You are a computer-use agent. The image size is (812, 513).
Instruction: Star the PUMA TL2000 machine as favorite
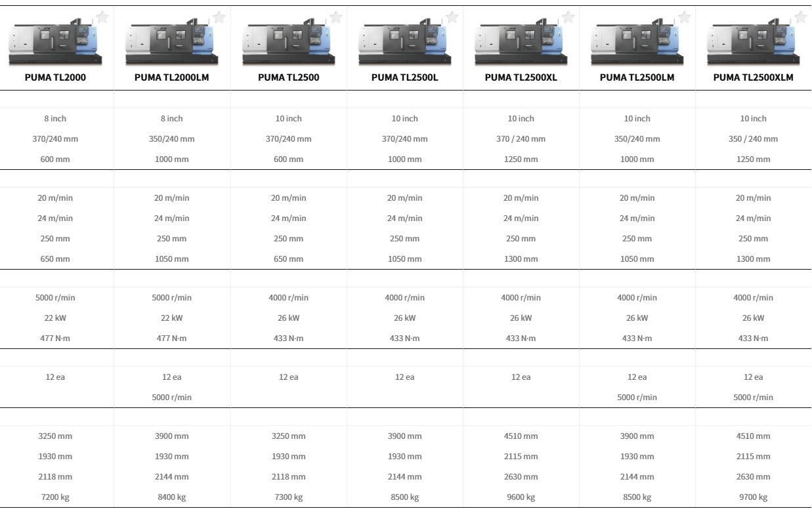coord(102,17)
